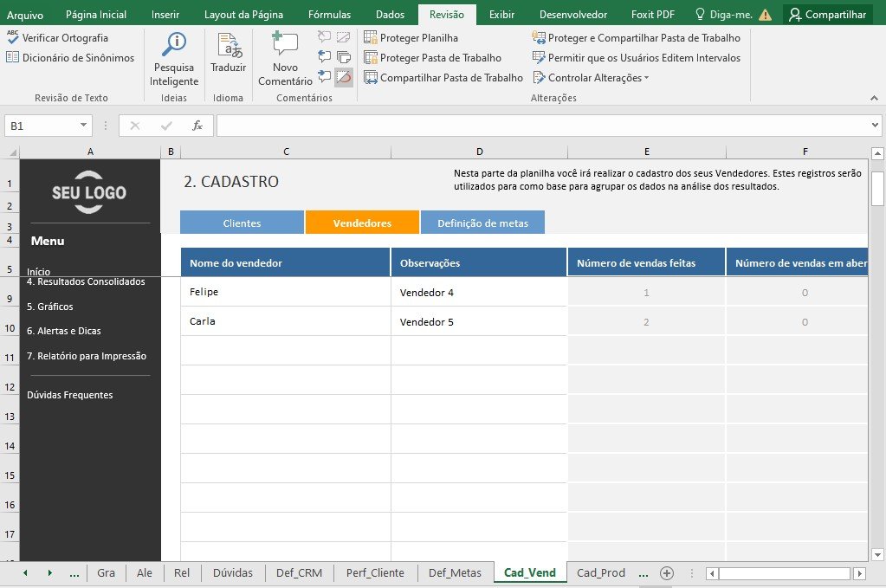Open the Exibir tab
The width and height of the screenshot is (886, 588).
coord(501,15)
